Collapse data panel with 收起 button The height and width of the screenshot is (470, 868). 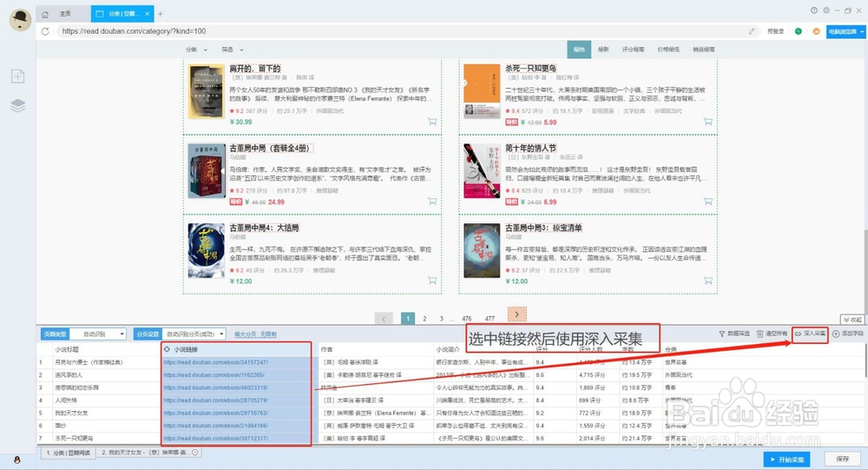(852, 320)
